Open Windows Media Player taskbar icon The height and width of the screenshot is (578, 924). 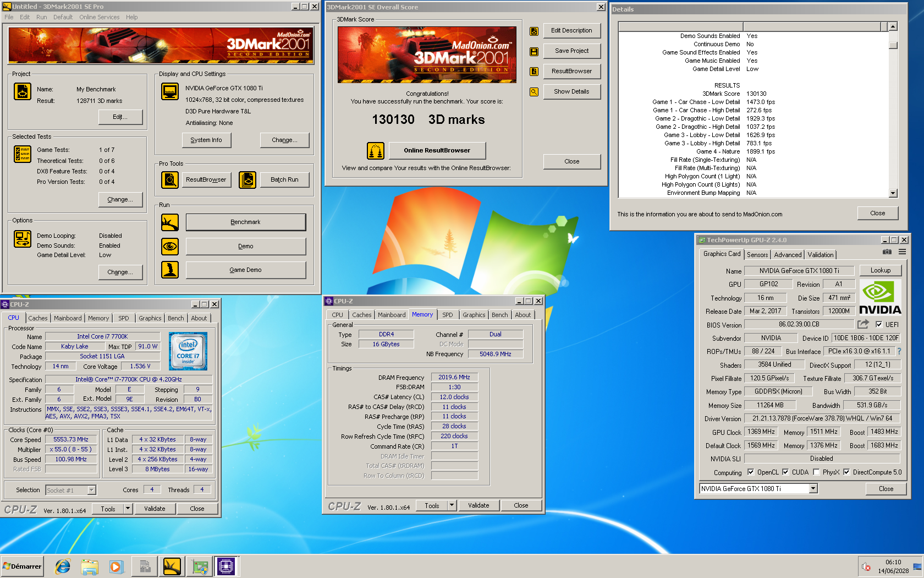[x=116, y=566]
